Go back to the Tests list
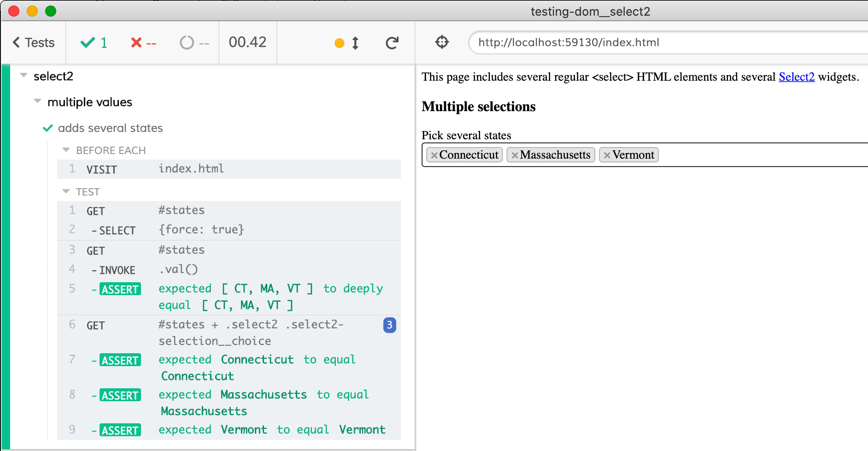Viewport: 868px width, 451px height. (x=34, y=43)
